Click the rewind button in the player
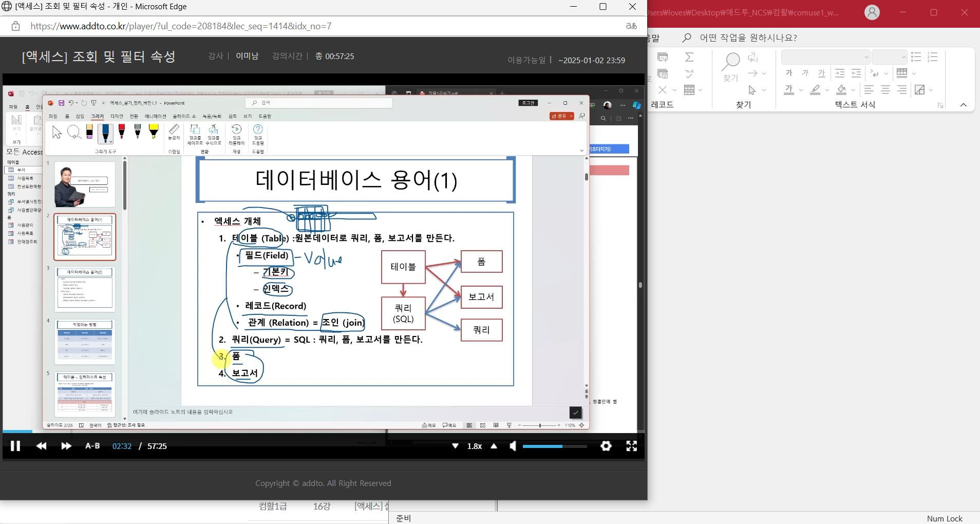Screen dimensions: 980x524 pos(42,446)
